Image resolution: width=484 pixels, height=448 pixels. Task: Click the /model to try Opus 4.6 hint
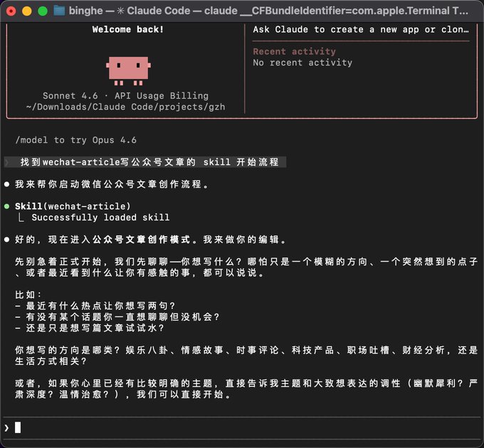pos(76,140)
